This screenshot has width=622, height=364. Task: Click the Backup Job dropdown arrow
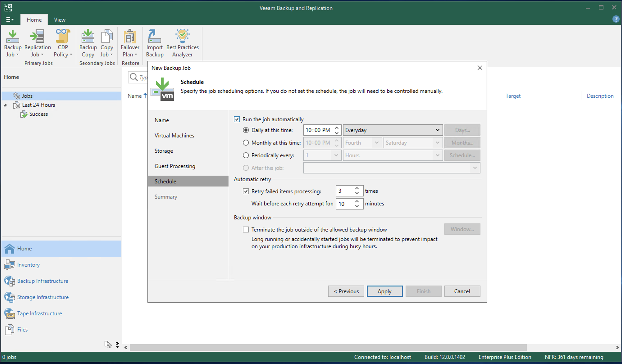point(18,55)
